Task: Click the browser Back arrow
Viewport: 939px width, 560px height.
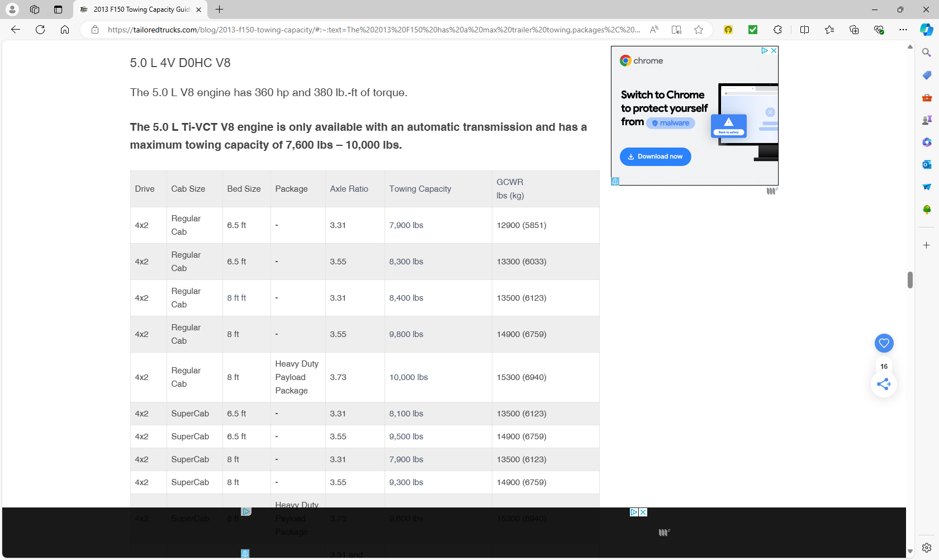Action: point(16,30)
